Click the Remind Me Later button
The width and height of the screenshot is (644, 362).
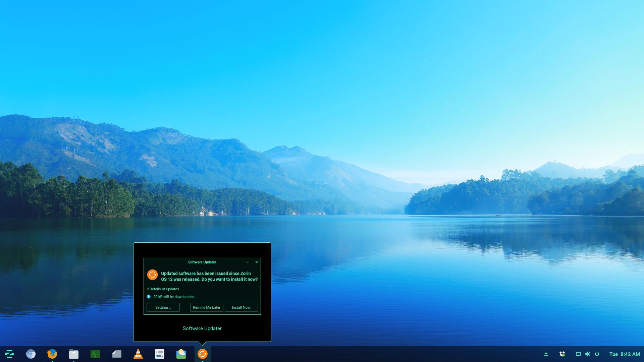(207, 307)
